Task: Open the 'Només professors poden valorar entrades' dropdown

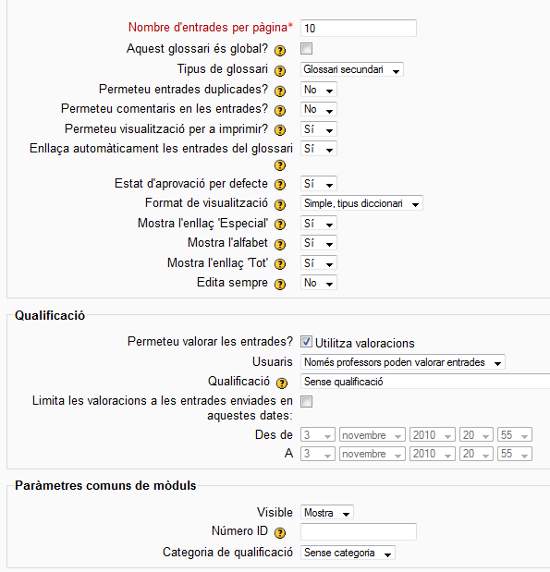Action: coord(403,362)
